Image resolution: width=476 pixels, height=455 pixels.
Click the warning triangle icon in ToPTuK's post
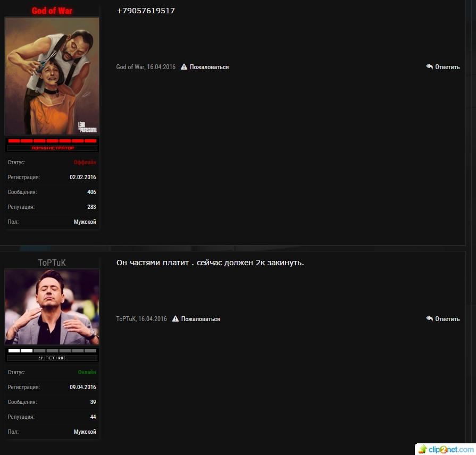(176, 319)
